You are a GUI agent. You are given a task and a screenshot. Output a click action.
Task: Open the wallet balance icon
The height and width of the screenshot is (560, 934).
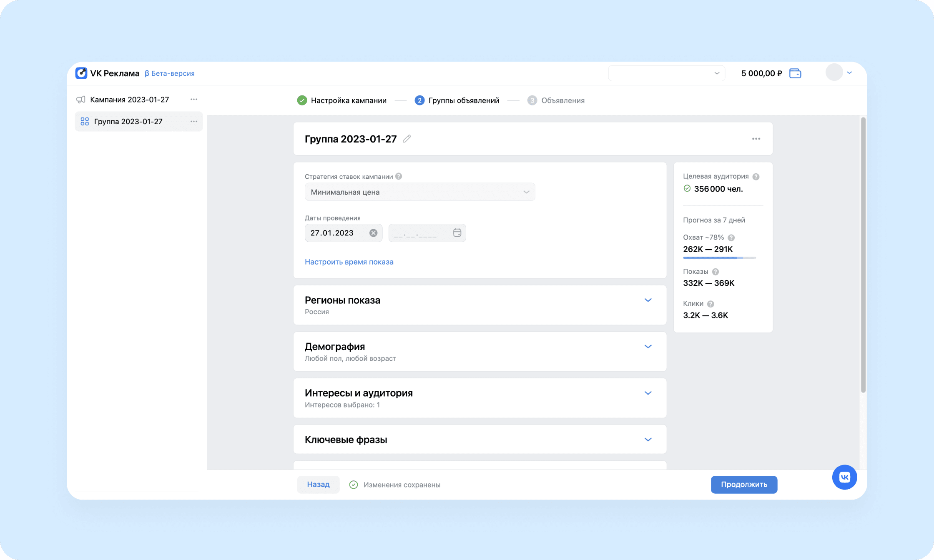coord(795,73)
